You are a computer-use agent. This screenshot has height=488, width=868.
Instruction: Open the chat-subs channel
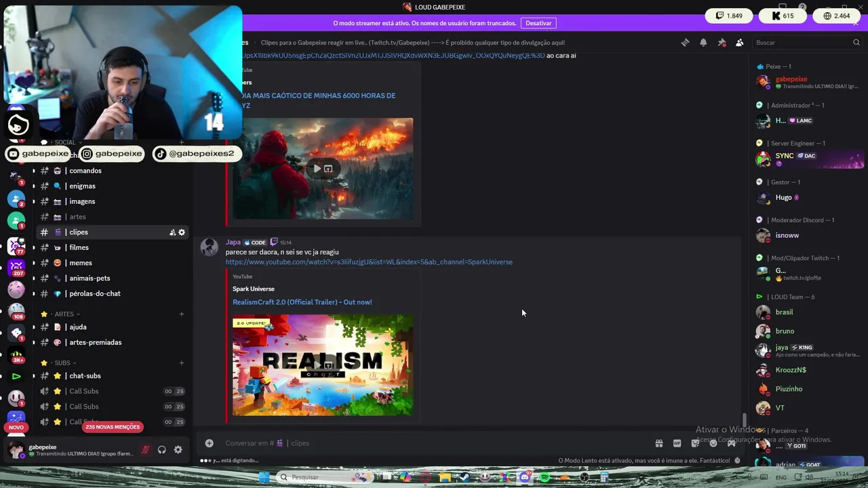[x=111, y=375]
